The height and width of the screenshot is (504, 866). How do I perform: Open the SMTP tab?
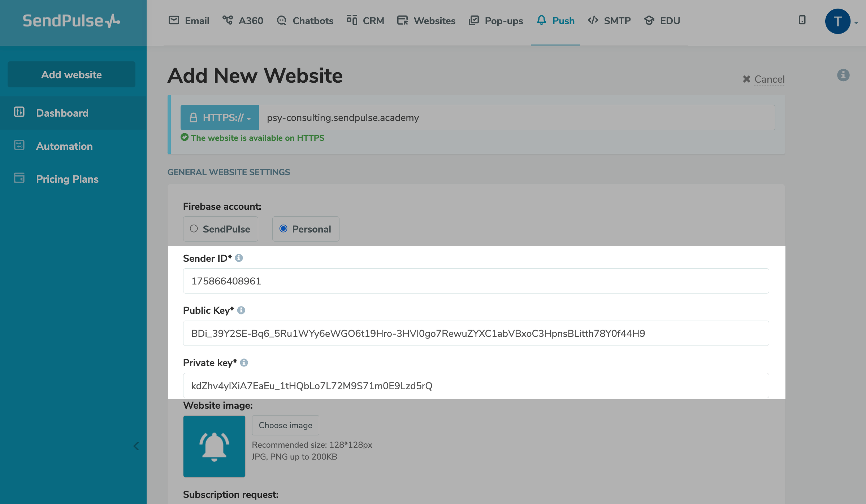click(x=609, y=21)
